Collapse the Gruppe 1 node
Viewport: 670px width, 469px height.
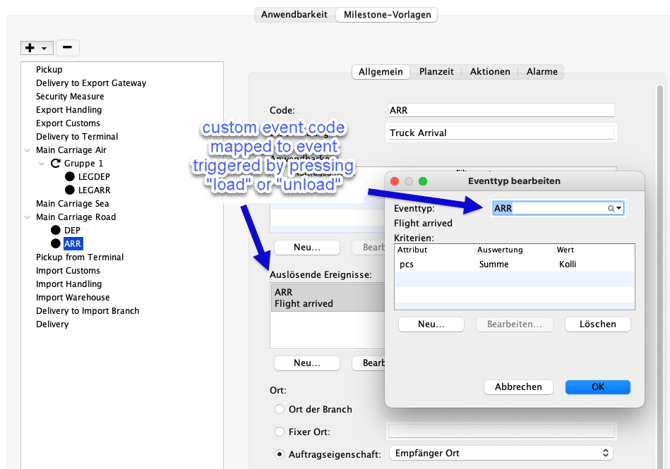tap(41, 164)
